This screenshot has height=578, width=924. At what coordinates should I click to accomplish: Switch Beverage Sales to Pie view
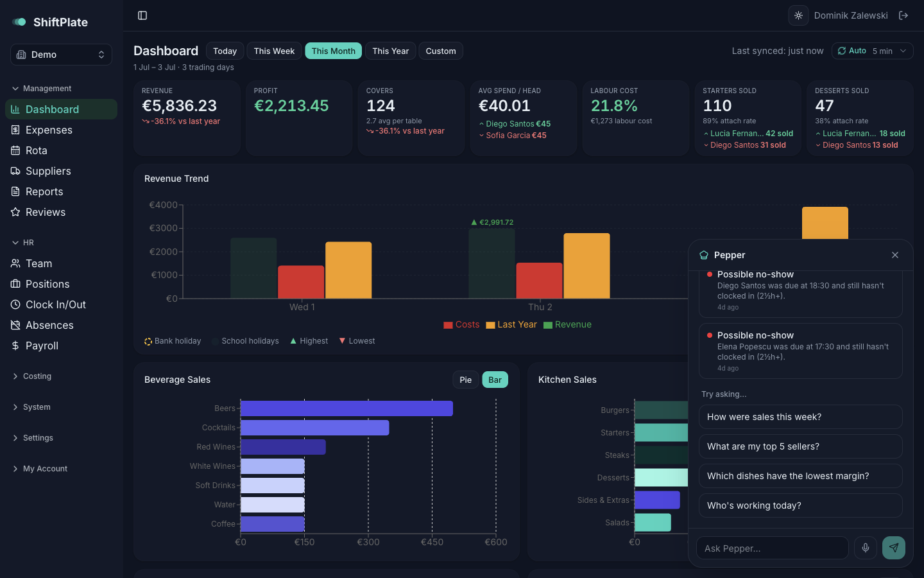(466, 380)
